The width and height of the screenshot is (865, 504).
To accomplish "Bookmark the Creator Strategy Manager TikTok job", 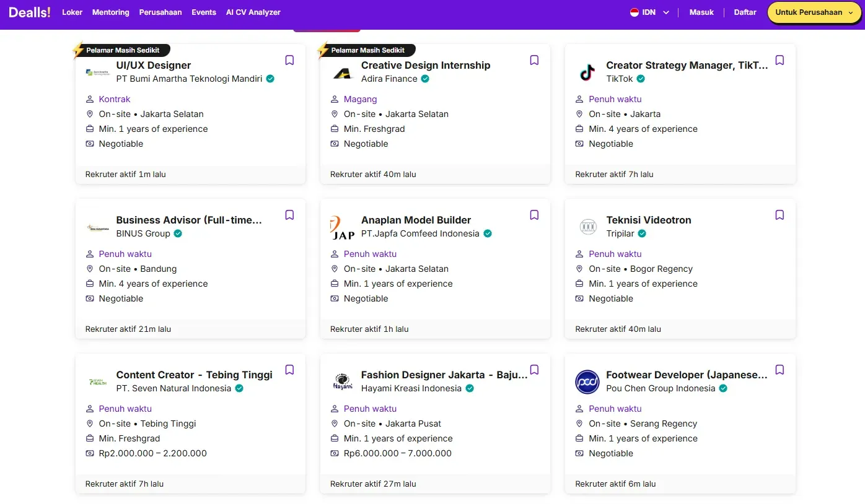I will [779, 60].
